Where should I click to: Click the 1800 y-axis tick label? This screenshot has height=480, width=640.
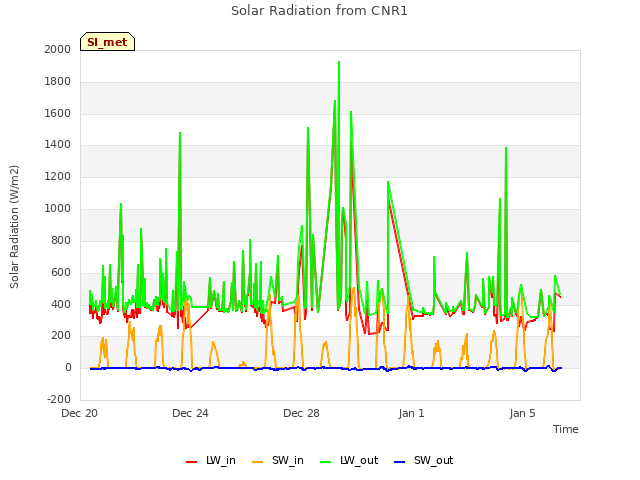pyautogui.click(x=58, y=82)
